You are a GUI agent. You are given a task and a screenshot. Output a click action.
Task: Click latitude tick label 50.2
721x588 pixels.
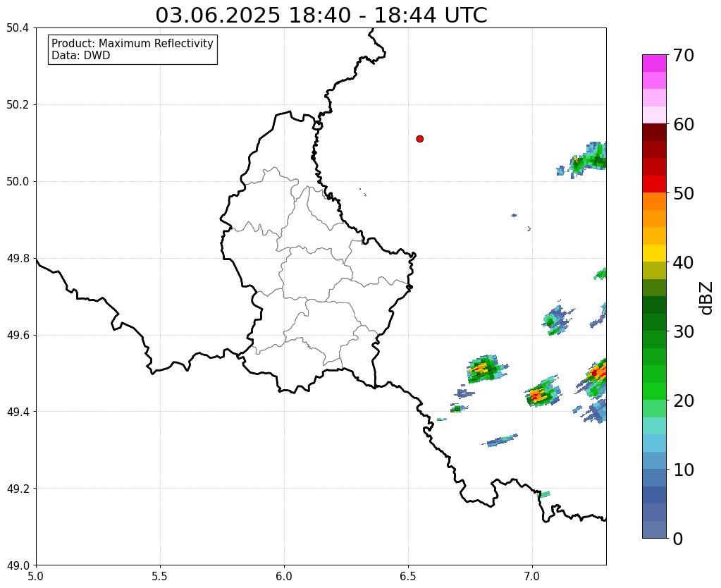point(18,104)
